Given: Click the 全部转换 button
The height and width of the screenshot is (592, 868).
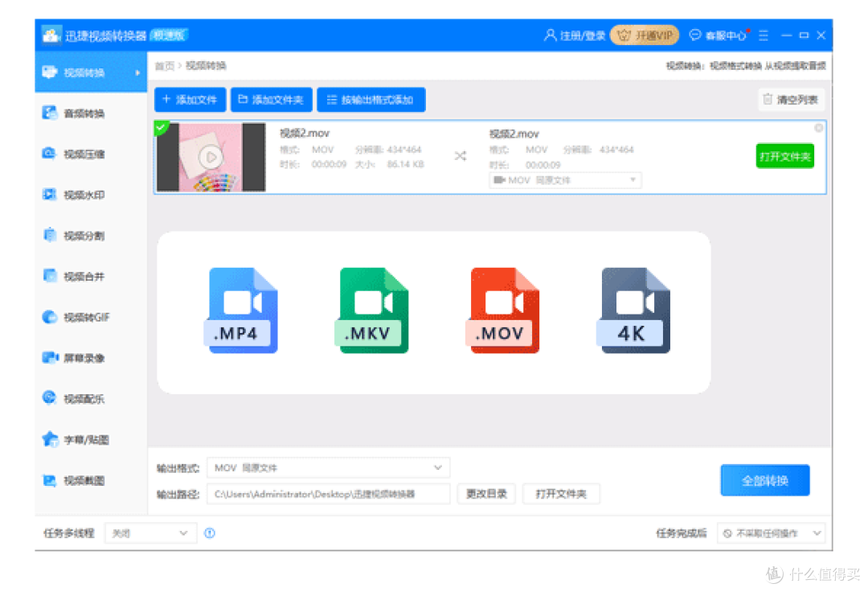Looking at the screenshot, I should [x=764, y=481].
